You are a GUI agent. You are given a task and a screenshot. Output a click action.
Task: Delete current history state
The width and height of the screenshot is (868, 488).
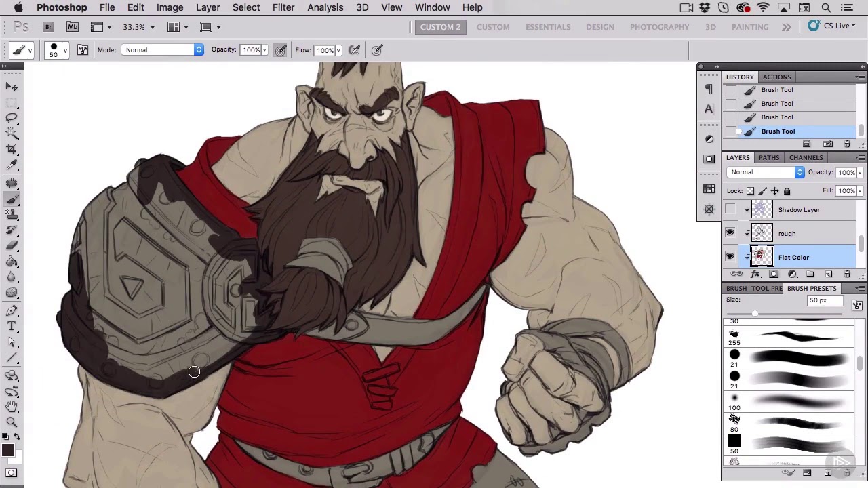pos(847,144)
